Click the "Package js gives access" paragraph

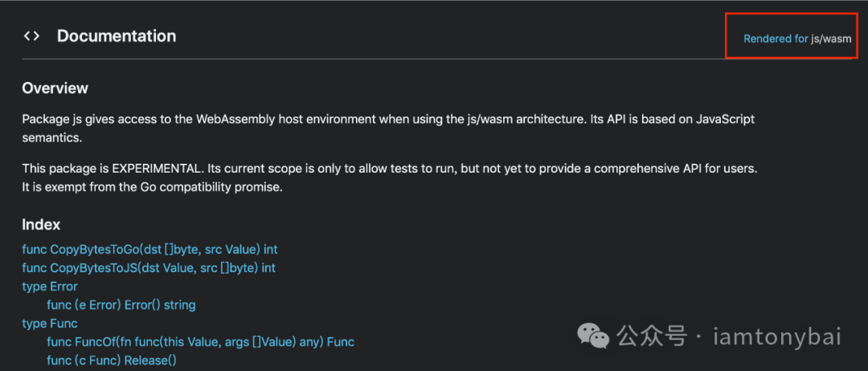[389, 128]
